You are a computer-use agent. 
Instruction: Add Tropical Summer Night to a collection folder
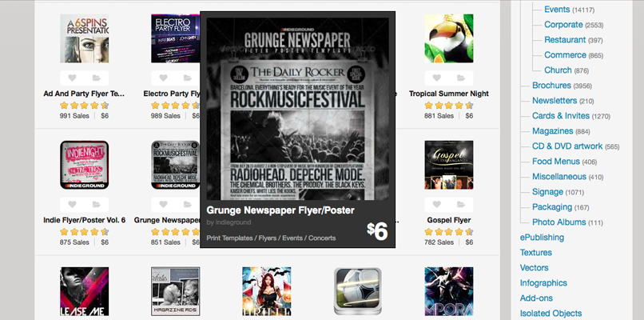461,78
